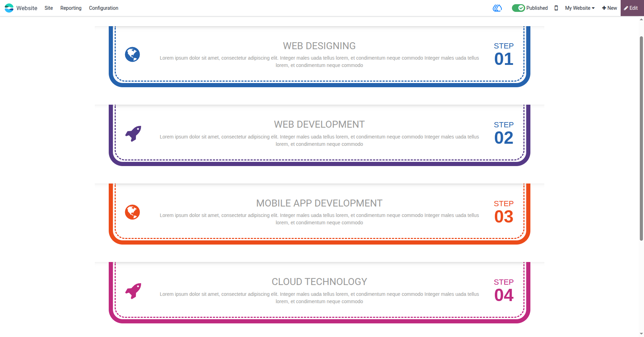Click blue globe icon in Web Designing
This screenshot has width=644, height=337.
point(132,54)
